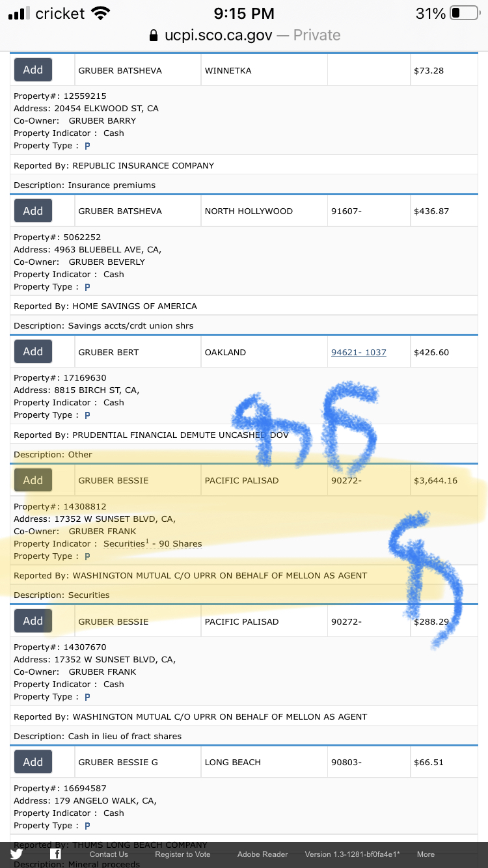The width and height of the screenshot is (488, 868).
Task: Tap Co-Owner GRUBER BARRY line
Action: (x=75, y=120)
